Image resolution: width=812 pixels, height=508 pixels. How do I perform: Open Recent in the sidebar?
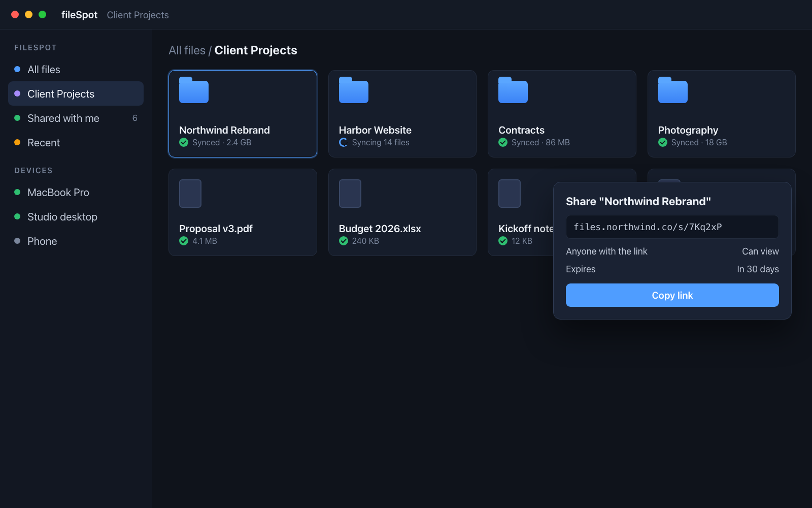pos(76,142)
